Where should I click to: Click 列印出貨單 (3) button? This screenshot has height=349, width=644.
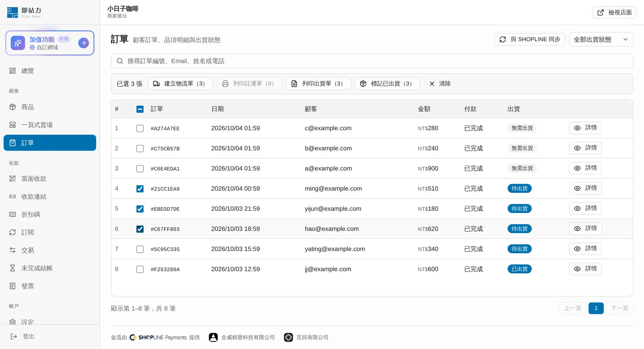click(x=318, y=83)
